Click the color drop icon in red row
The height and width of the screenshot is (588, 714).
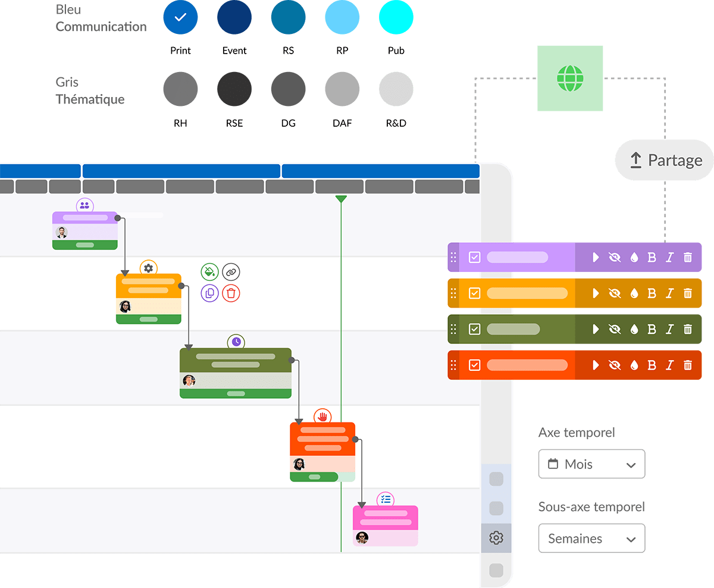tap(634, 365)
